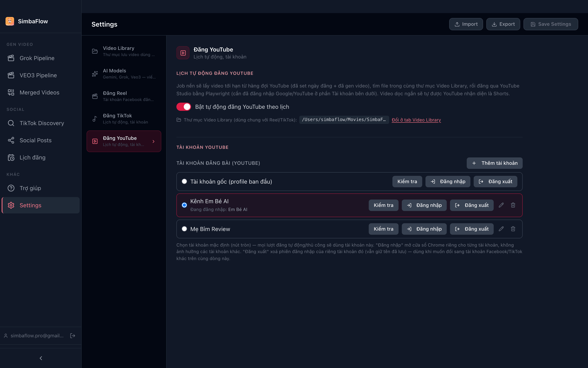This screenshot has width=588, height=368.
Task: Switch to the AI Models settings tab
Action: coord(124,74)
